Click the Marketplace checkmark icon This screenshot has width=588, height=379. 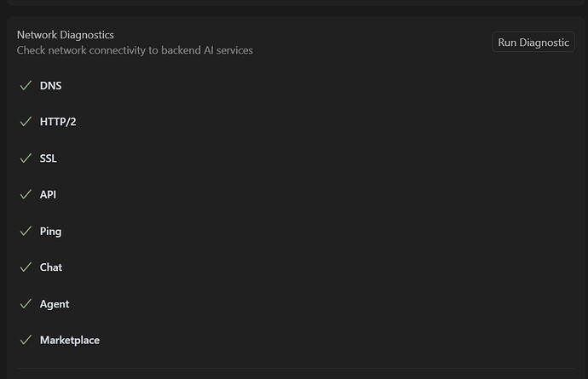(x=26, y=340)
